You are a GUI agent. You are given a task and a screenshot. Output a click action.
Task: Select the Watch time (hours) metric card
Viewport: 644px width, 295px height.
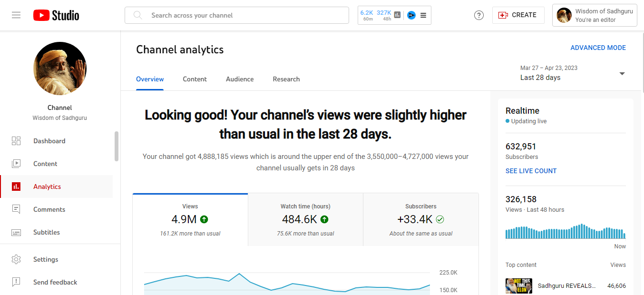pyautogui.click(x=305, y=219)
